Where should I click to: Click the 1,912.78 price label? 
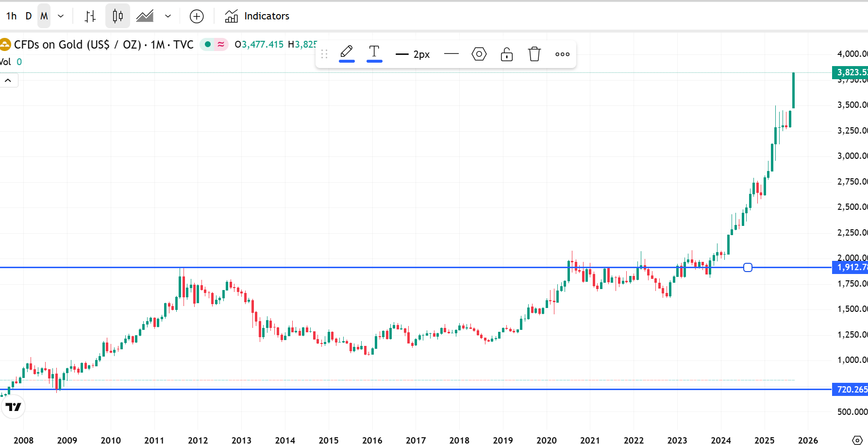pyautogui.click(x=850, y=267)
